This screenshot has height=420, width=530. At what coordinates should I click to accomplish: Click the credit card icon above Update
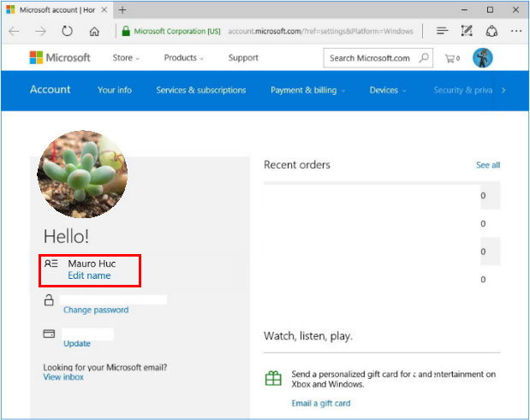tap(49, 334)
